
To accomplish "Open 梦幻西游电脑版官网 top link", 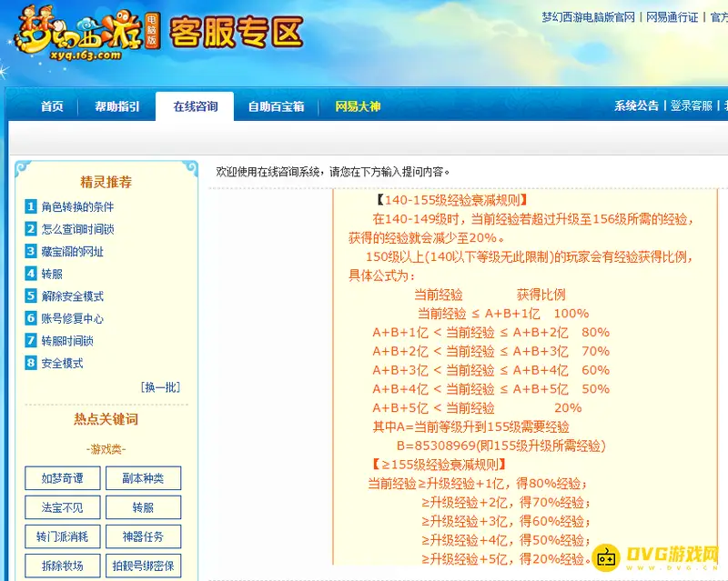I will tap(588, 17).
